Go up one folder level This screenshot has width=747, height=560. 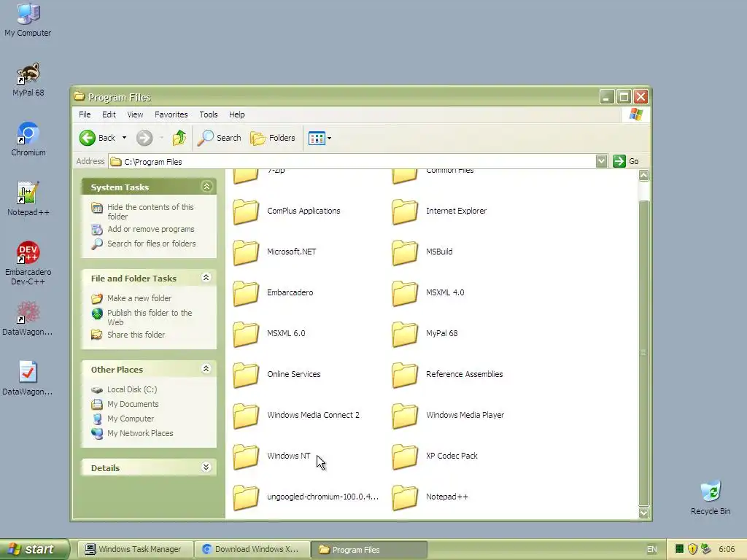click(179, 138)
